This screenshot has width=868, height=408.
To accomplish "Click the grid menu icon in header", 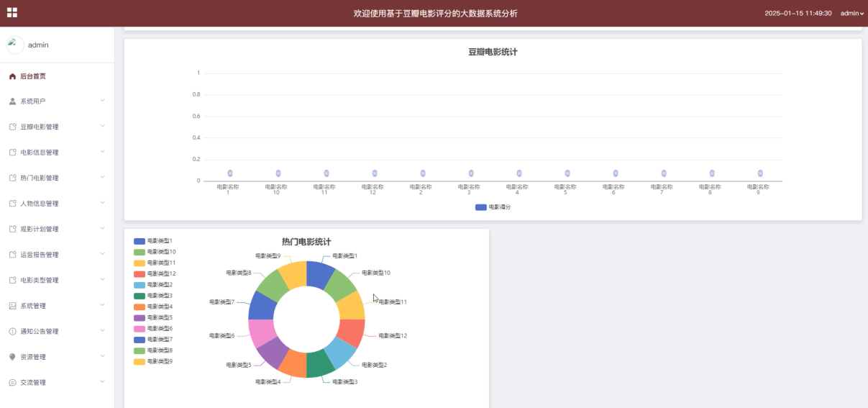I will [x=12, y=13].
